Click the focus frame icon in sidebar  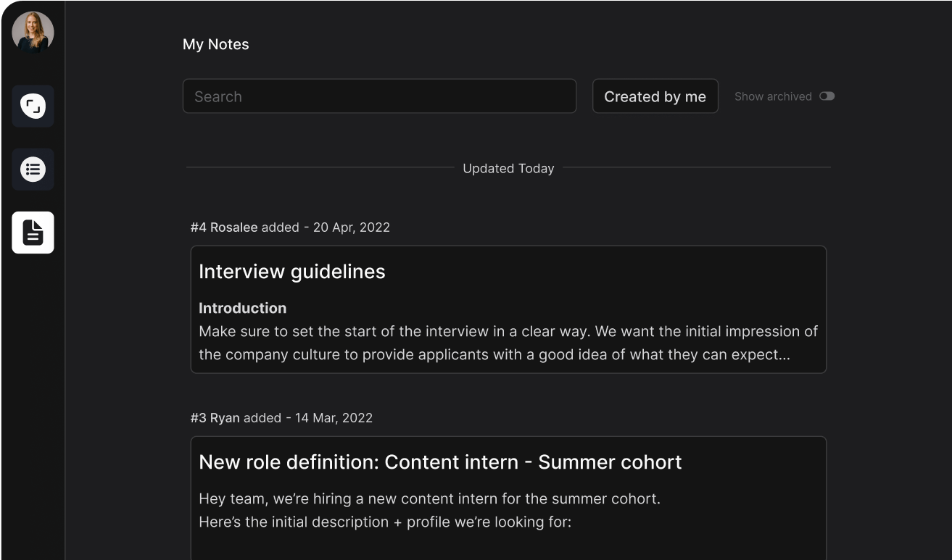coord(33,106)
